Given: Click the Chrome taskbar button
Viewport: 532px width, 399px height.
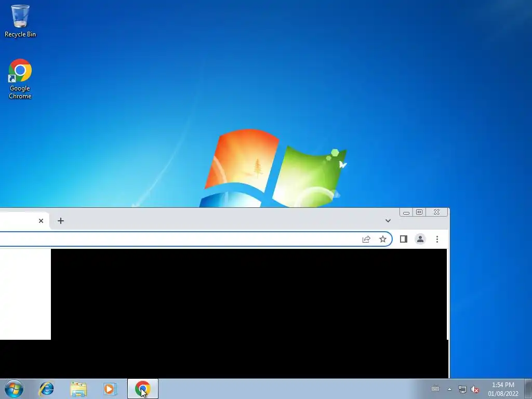Looking at the screenshot, I should (x=143, y=389).
